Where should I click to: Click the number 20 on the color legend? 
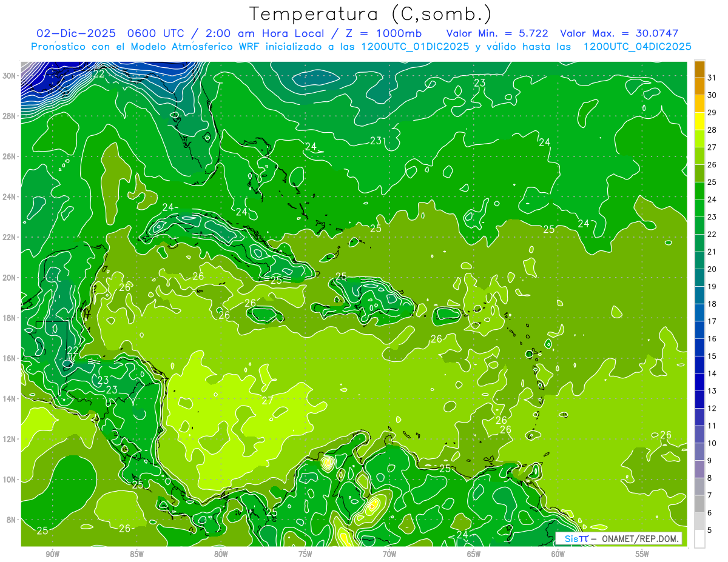pos(712,270)
